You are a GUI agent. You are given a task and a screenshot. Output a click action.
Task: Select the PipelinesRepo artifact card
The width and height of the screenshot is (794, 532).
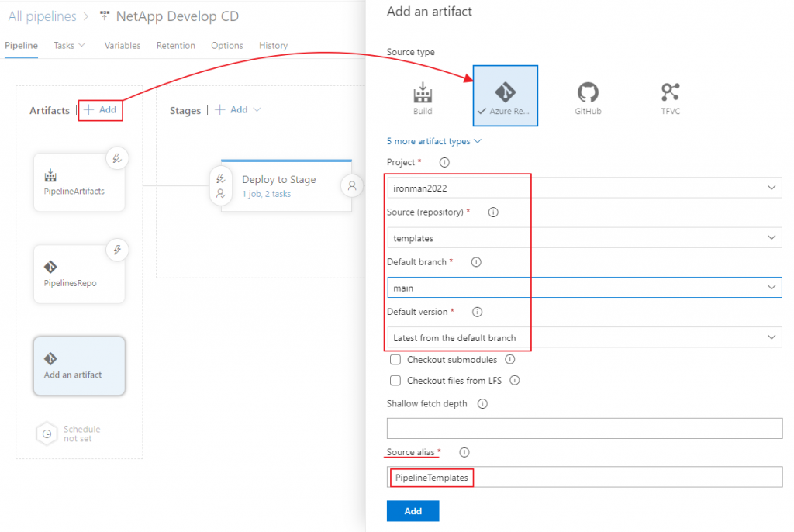point(79,274)
